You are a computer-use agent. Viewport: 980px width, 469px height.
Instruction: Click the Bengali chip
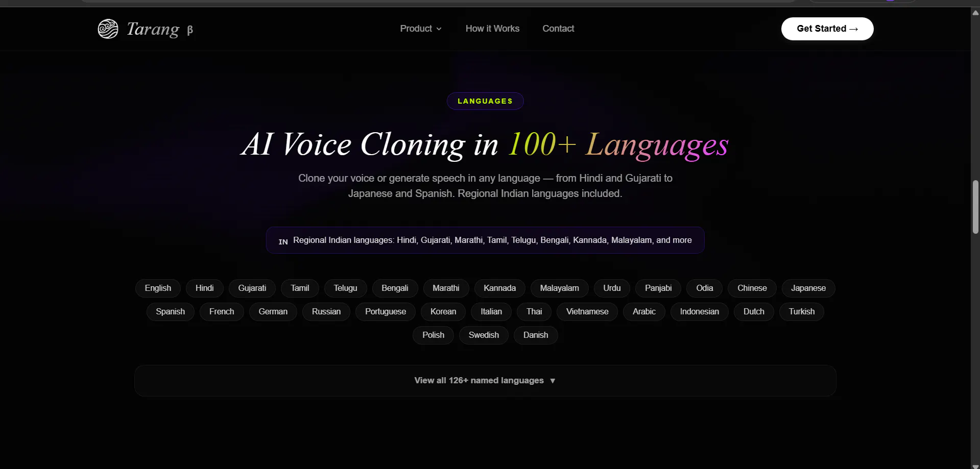pos(395,288)
